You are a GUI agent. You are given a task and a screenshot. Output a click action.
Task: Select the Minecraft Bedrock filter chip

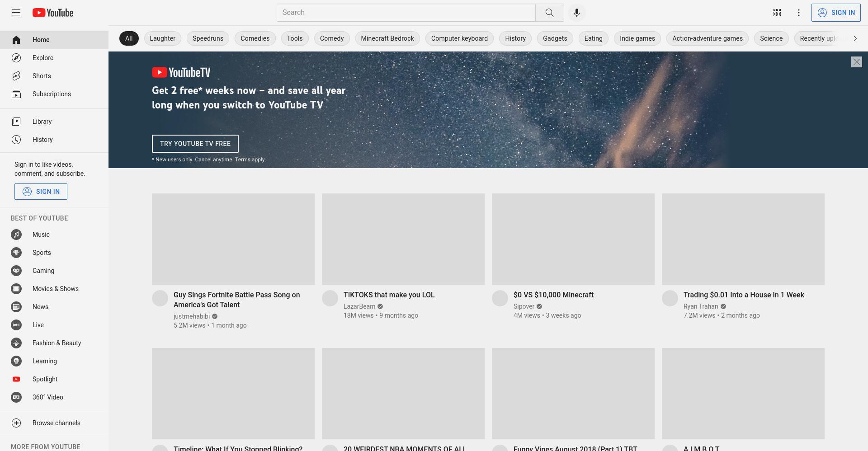click(x=387, y=38)
